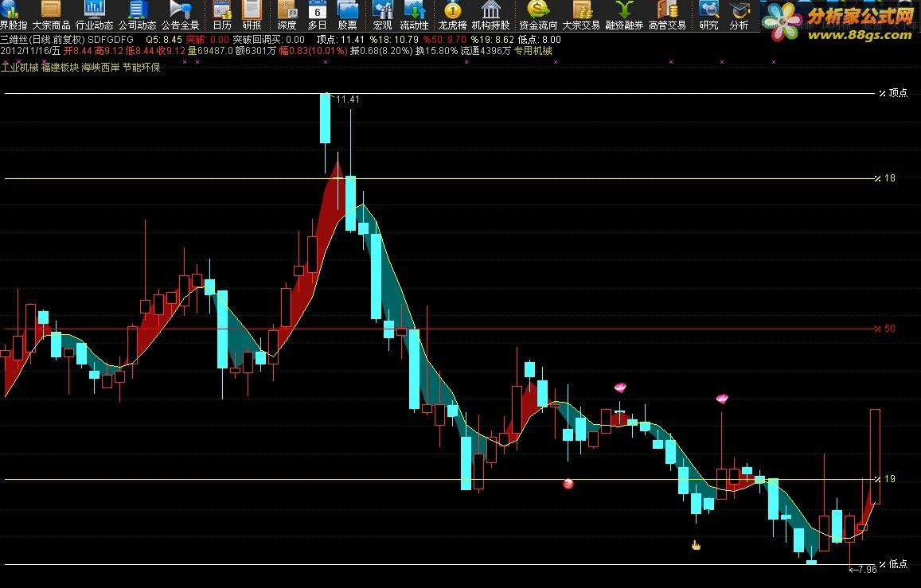Click the tall cyan candle at 11.41 peak
This screenshot has height=588, width=921.
pos(325,118)
